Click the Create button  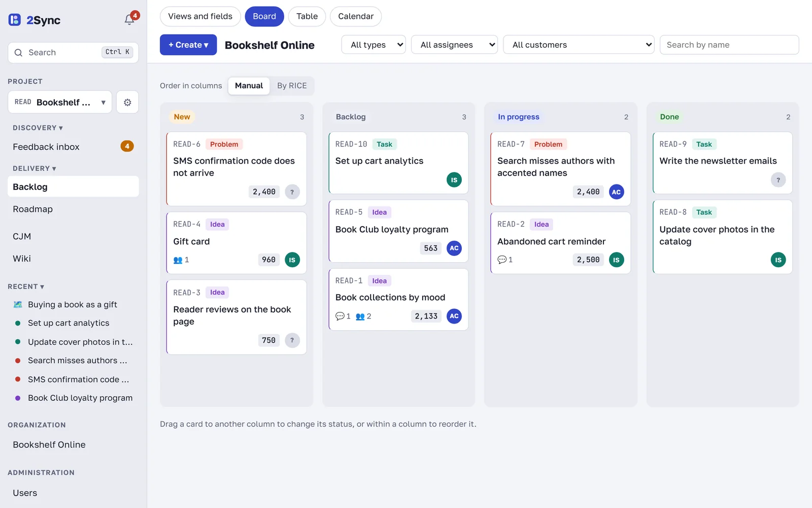[x=188, y=45]
